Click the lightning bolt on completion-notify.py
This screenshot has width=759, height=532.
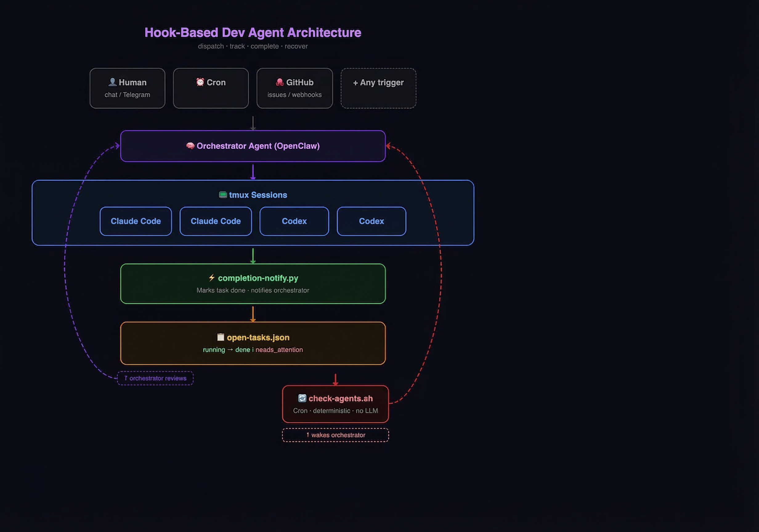212,278
